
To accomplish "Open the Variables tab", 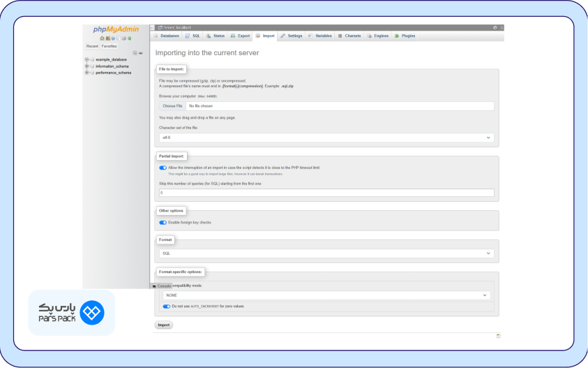I will [320, 36].
